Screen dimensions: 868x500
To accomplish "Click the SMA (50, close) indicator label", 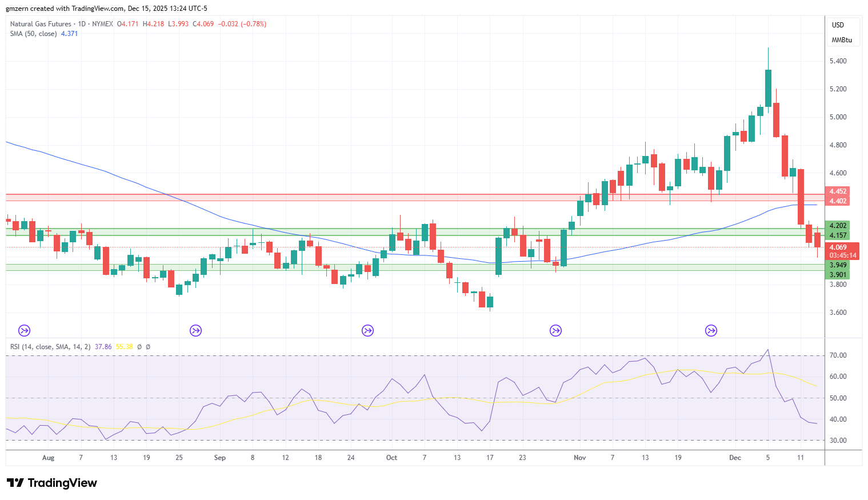I will point(33,34).
